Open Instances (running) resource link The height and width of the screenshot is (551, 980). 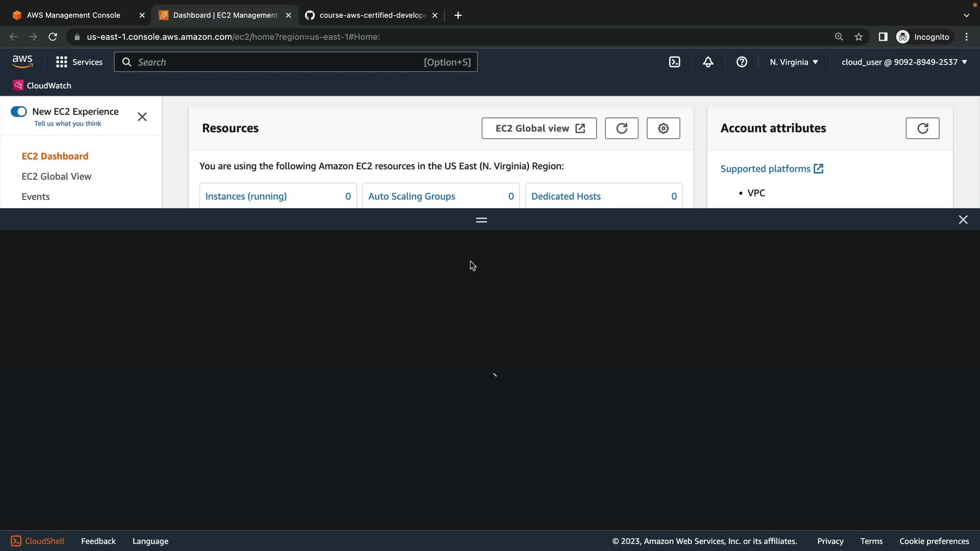(x=246, y=196)
